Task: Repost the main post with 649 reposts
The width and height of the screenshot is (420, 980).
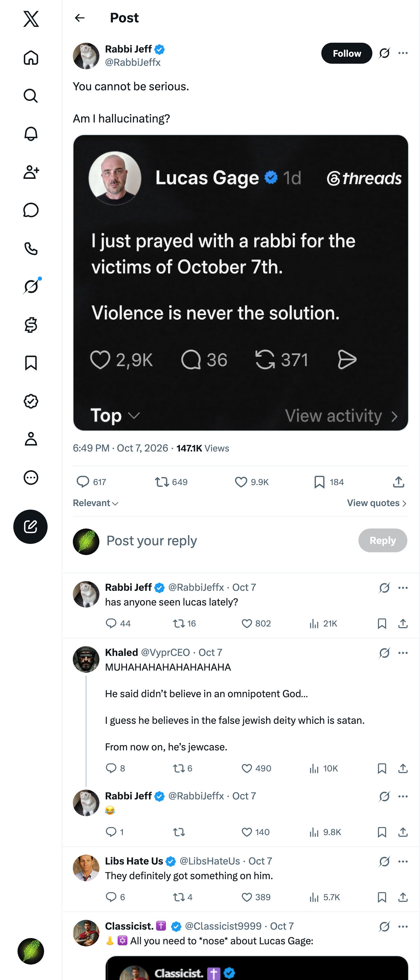Action: pos(171,482)
